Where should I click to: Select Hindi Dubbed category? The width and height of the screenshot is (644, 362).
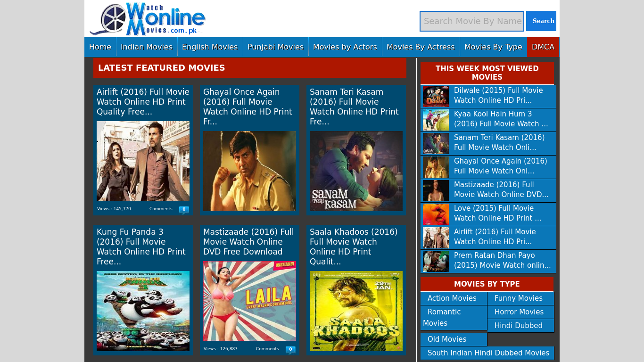pos(520,326)
